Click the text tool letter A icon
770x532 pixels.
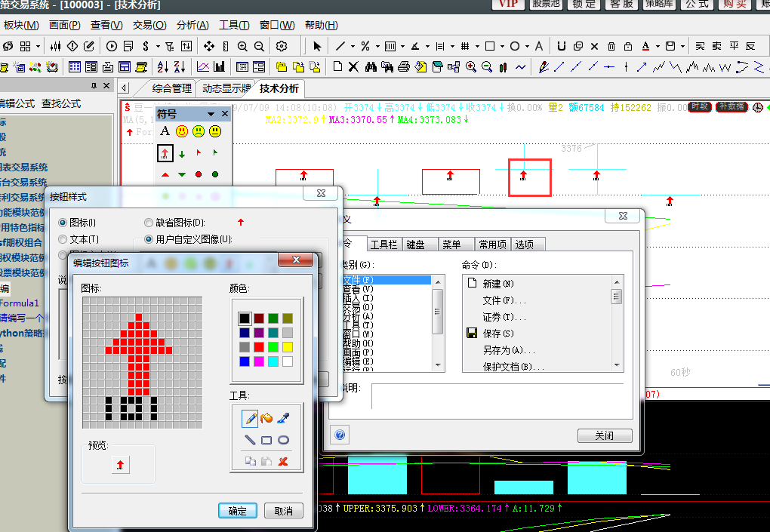click(539, 46)
